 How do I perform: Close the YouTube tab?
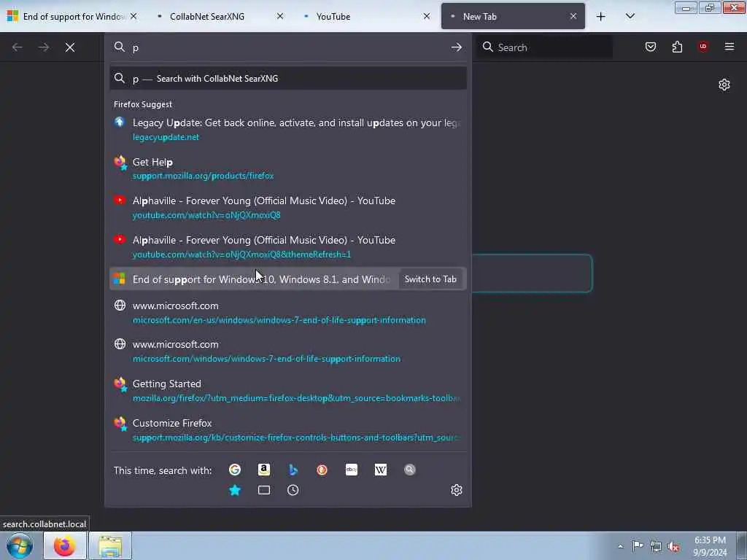point(426,16)
